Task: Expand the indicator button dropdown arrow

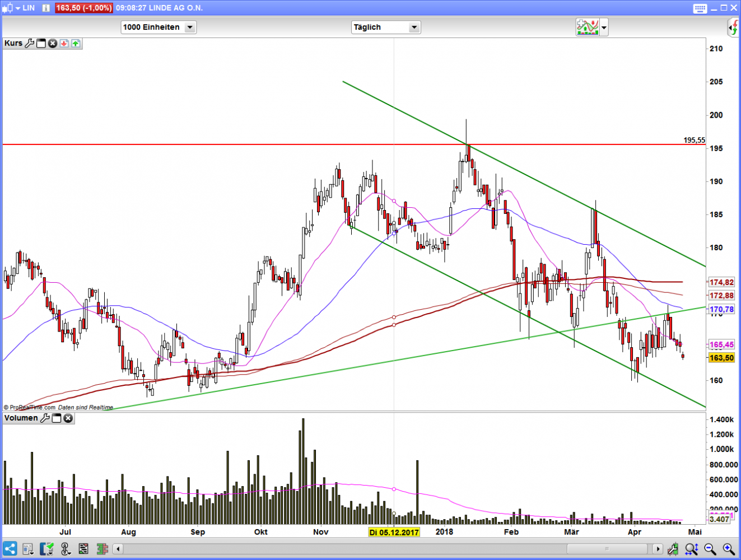Action: coord(604,27)
